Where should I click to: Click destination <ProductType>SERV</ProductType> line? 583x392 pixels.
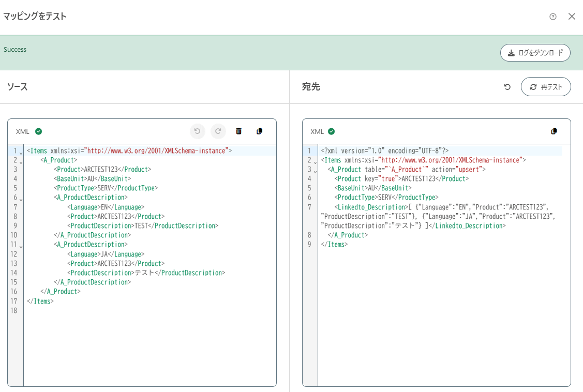pos(386,198)
